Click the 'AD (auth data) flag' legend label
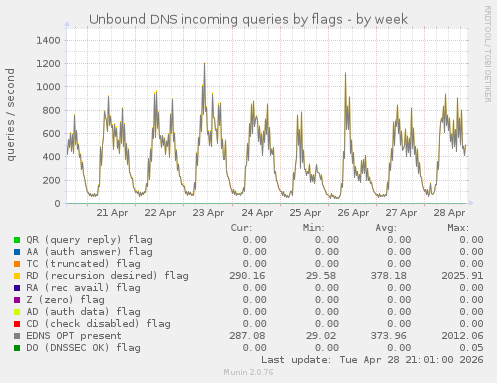The image size is (497, 383). [x=83, y=312]
